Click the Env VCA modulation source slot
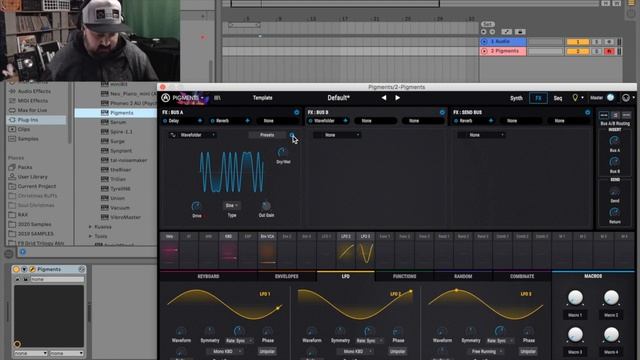 (x=267, y=250)
